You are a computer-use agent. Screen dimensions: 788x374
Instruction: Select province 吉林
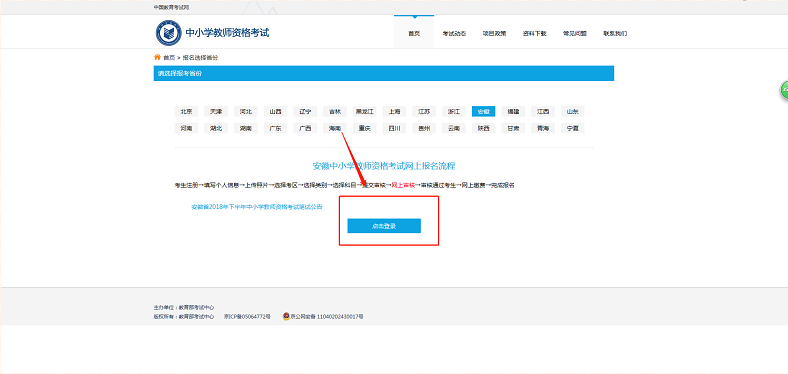(335, 112)
